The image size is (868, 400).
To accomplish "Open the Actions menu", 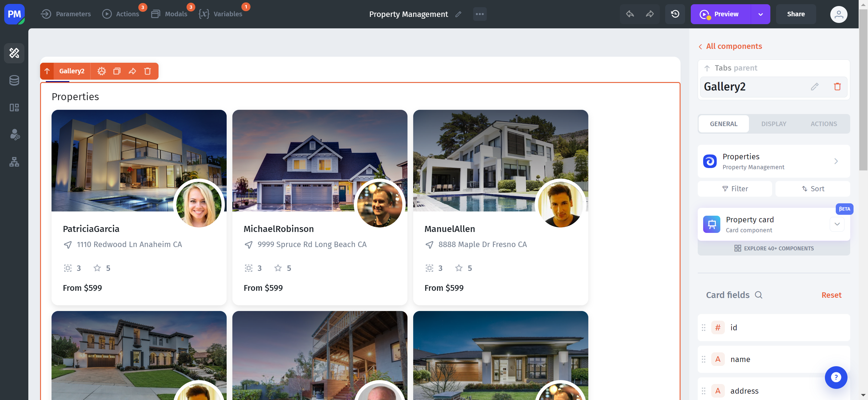I will (121, 14).
